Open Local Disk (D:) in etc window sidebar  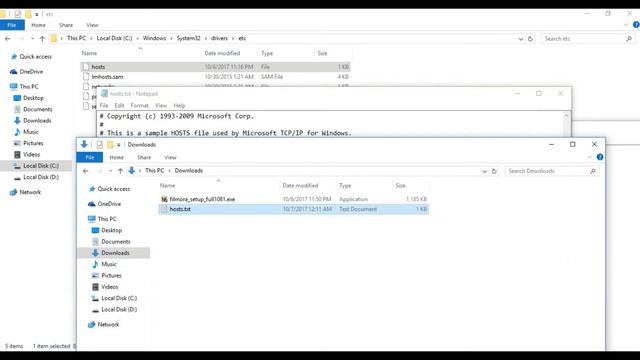click(x=41, y=177)
